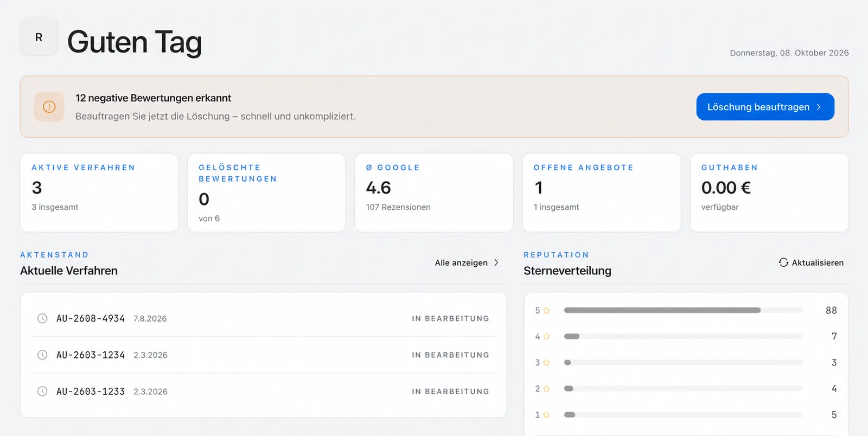Click the star icon in the 1-star row
868x436 pixels.
[546, 414]
